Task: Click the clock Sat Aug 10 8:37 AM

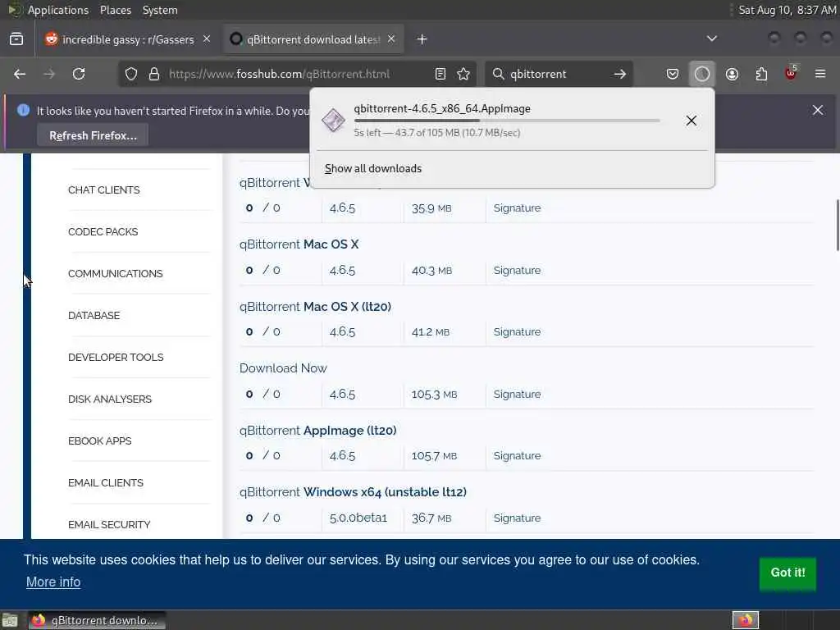Action: (787, 10)
